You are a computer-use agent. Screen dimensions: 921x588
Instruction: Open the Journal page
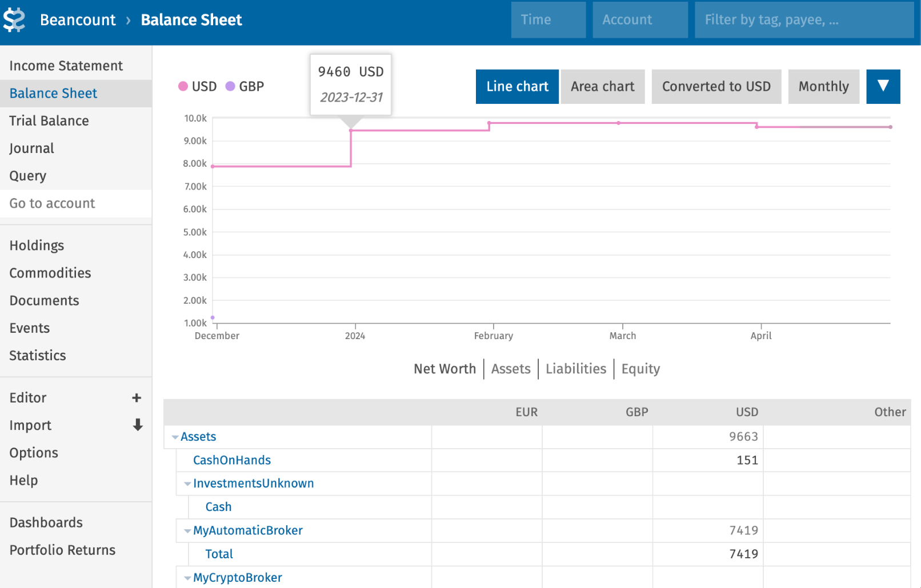coord(76,148)
